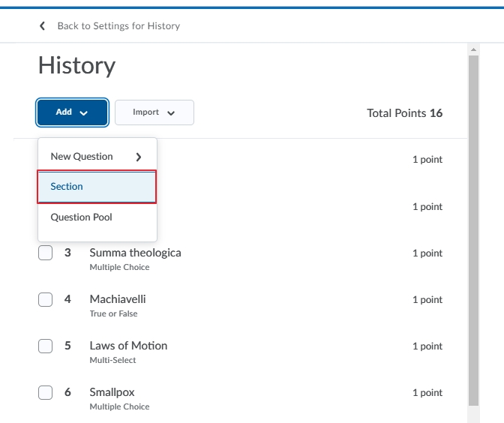Toggle the Smallpox question checkbox

45,392
